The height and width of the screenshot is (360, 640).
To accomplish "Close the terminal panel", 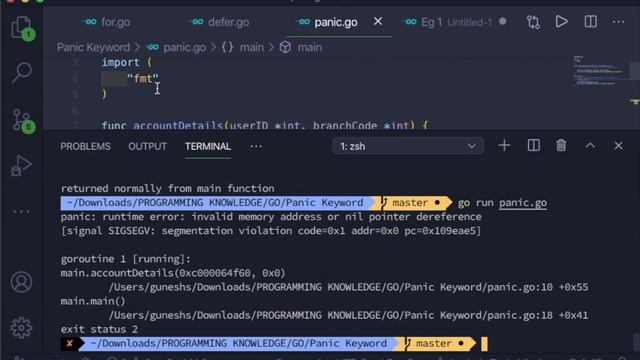I will pyautogui.click(x=618, y=146).
